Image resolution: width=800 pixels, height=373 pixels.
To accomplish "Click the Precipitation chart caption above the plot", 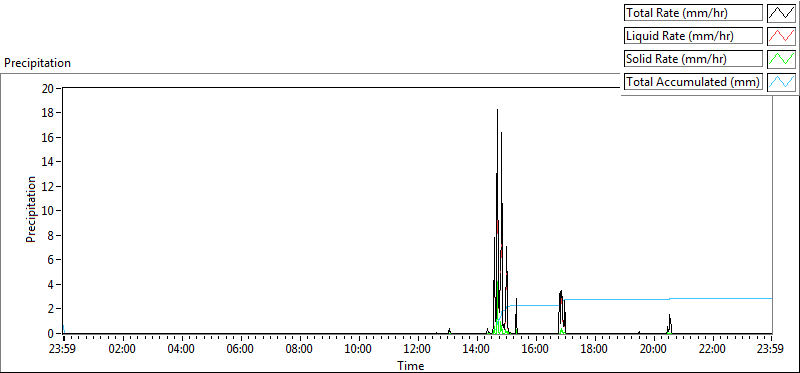I will click(x=37, y=63).
